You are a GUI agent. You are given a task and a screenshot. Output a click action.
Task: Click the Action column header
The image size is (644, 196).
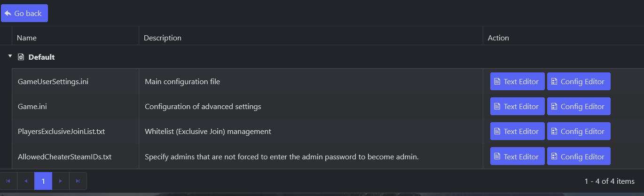498,38
